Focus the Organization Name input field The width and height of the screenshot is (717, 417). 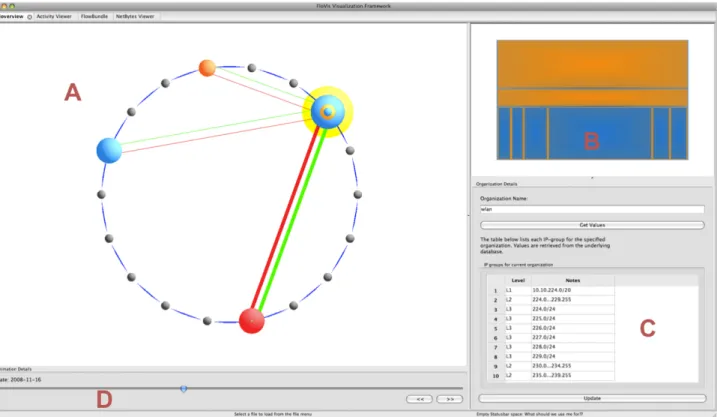click(x=592, y=209)
